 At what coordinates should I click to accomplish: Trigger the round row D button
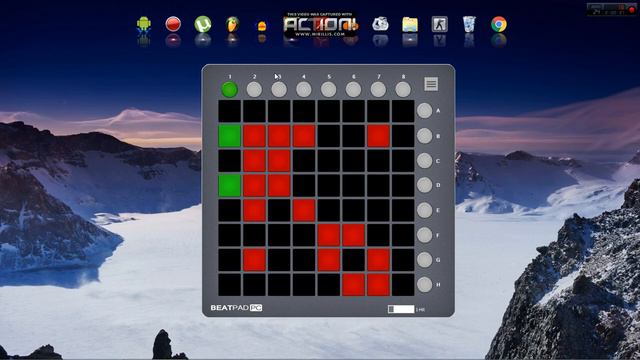(x=424, y=185)
